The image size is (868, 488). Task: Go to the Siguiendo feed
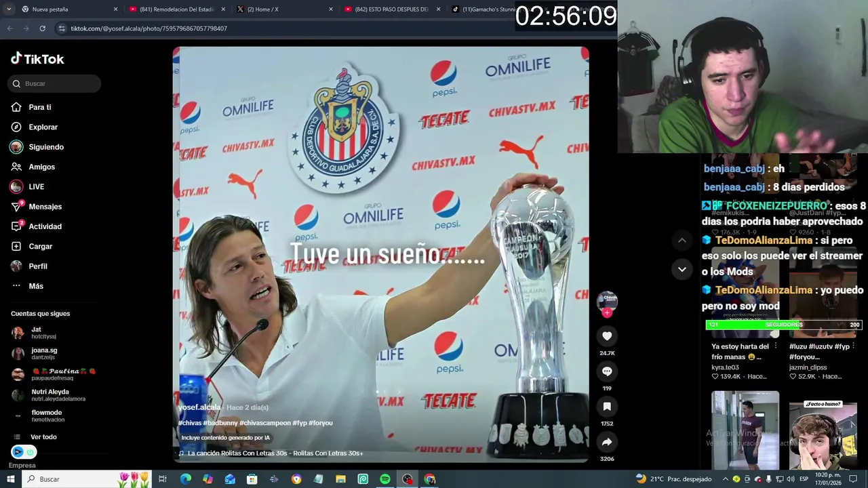click(37, 147)
